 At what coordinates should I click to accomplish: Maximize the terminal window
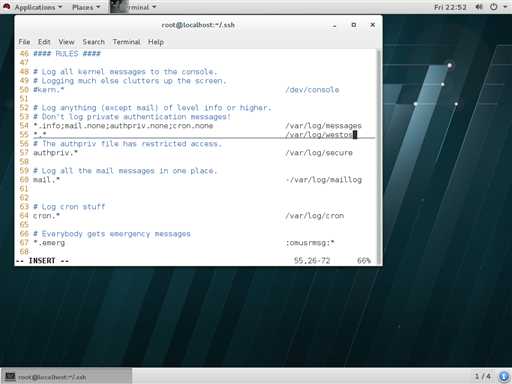click(x=354, y=25)
